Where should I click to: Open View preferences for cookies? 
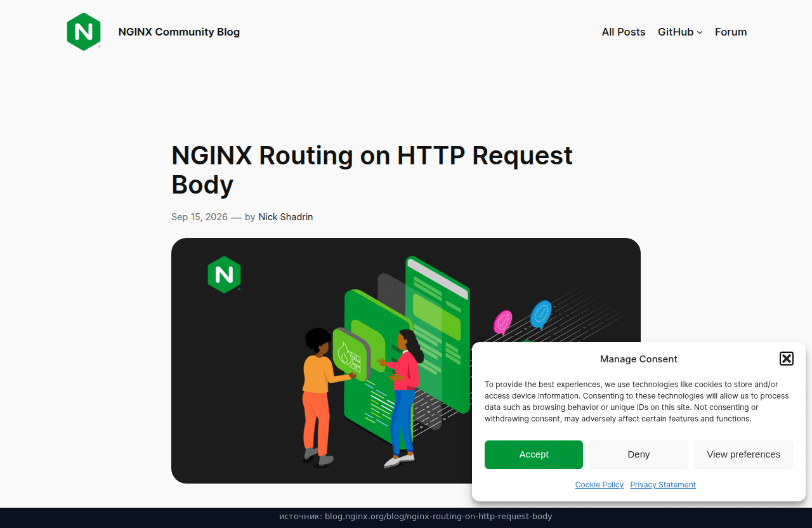(x=743, y=454)
